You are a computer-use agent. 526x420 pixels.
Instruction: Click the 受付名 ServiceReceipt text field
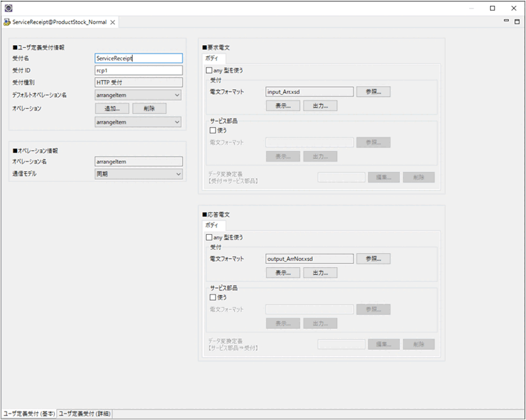[x=138, y=58]
